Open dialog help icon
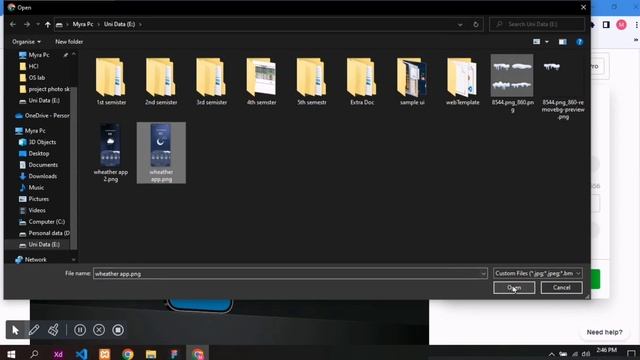The height and width of the screenshot is (360, 640). click(x=580, y=42)
